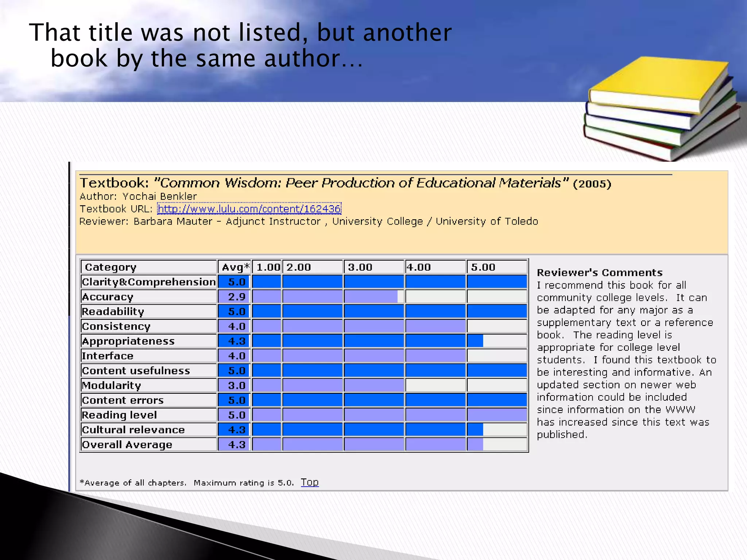The height and width of the screenshot is (560, 747).
Task: Open the lulu.com textbook URL link
Action: tap(249, 209)
